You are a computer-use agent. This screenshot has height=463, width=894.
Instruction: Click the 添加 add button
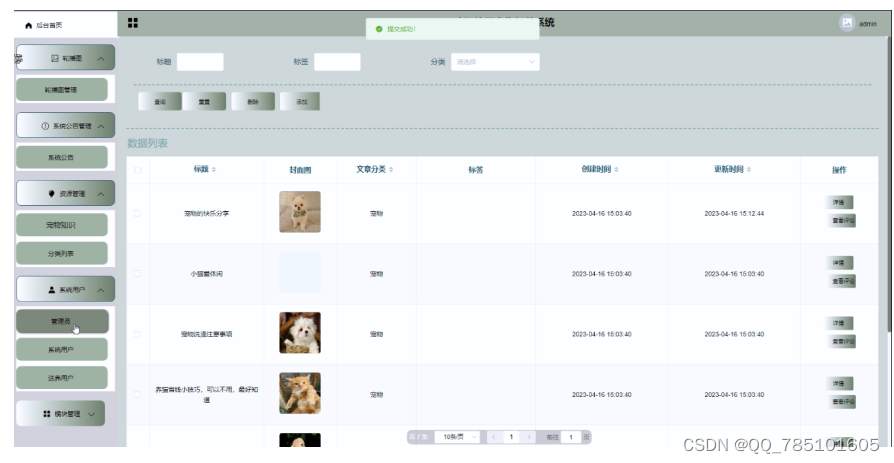point(300,101)
